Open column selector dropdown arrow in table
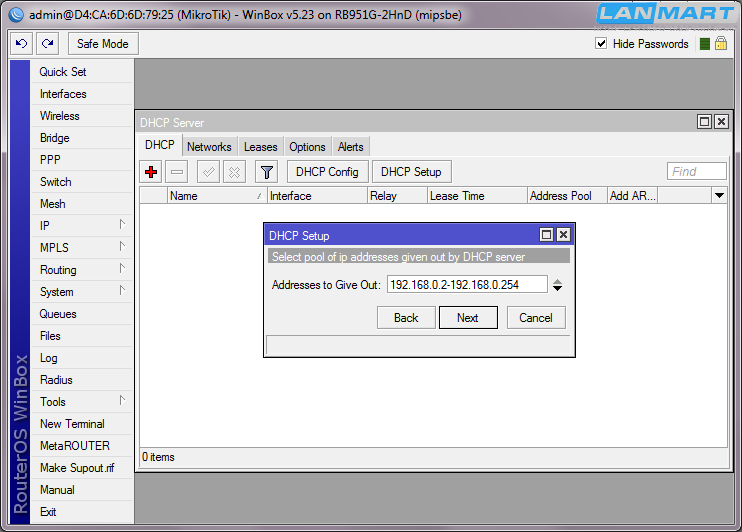Viewport: 742px width, 532px height. (719, 195)
